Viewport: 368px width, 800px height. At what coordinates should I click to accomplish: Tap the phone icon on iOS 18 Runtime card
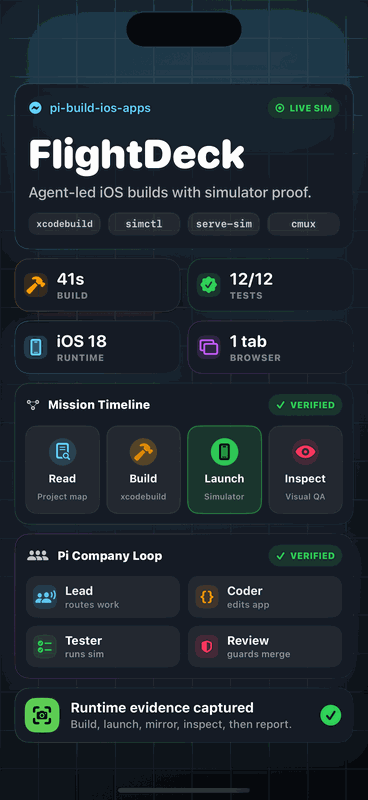[x=36, y=347]
